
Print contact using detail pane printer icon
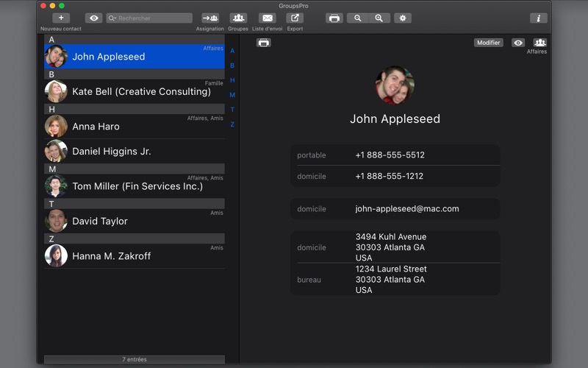[264, 43]
